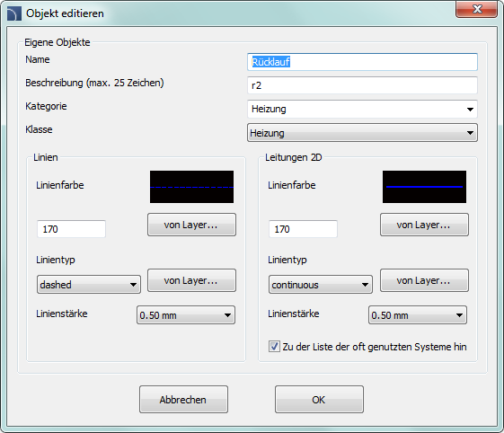
Task: Open the Kategorie dropdown
Action: [x=362, y=109]
